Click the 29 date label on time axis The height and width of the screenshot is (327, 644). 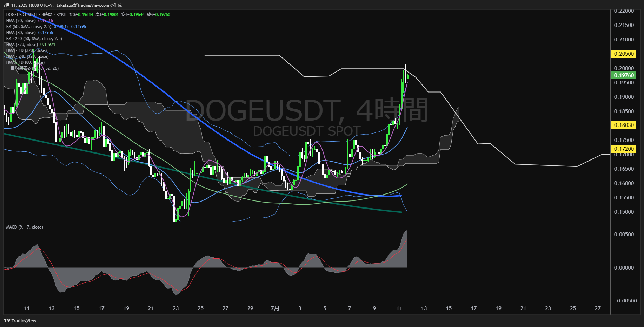[250, 308]
